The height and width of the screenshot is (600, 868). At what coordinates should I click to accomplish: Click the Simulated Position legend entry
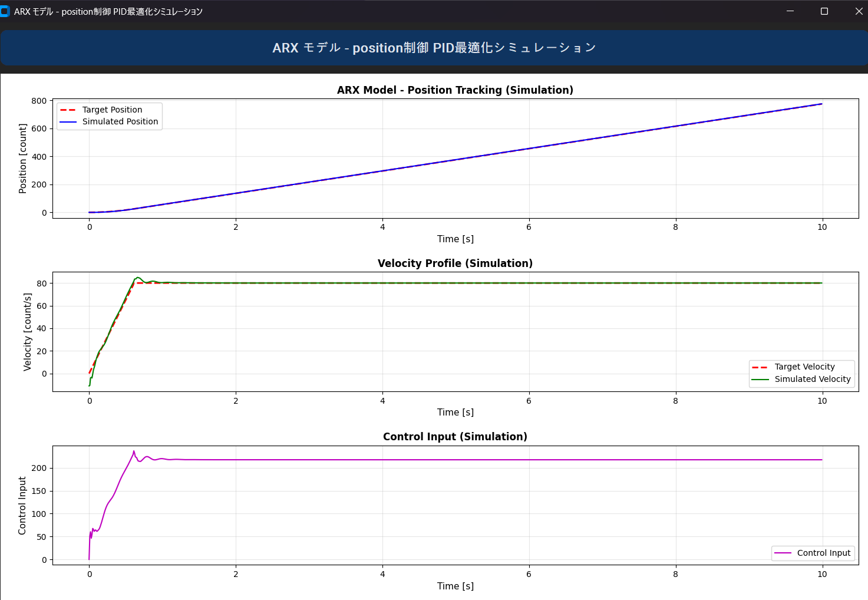(120, 121)
